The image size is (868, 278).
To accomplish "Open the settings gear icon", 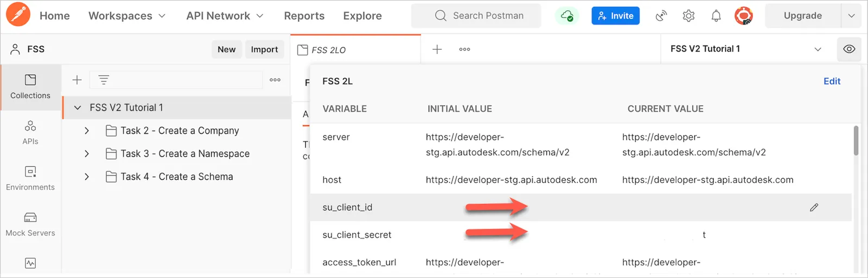I will coord(688,16).
